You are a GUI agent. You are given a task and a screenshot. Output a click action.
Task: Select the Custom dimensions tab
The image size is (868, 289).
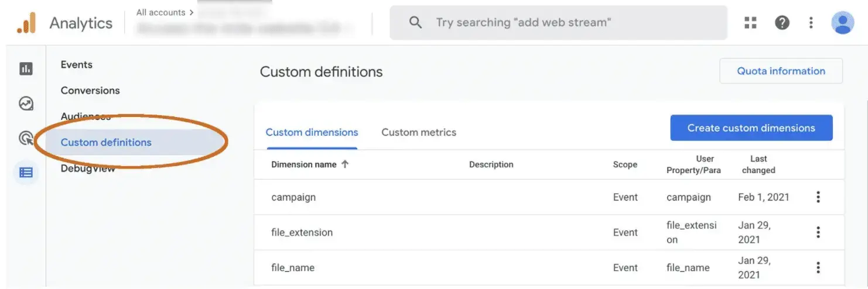(x=312, y=132)
